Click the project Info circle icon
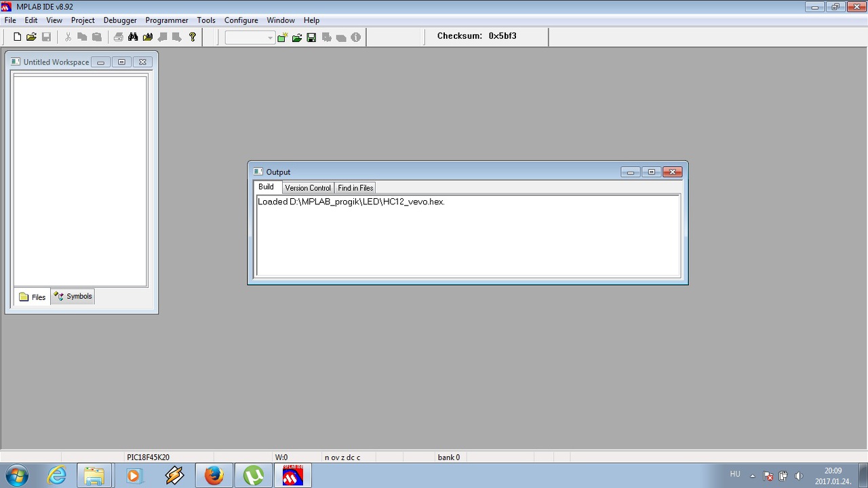 click(356, 38)
